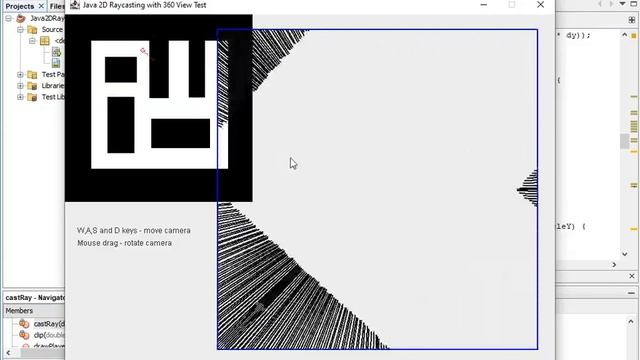Select the second Java file icon under package

(56, 63)
